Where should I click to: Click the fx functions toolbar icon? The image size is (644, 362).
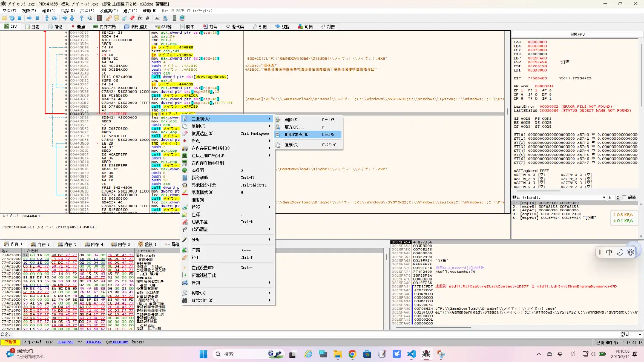point(140,18)
